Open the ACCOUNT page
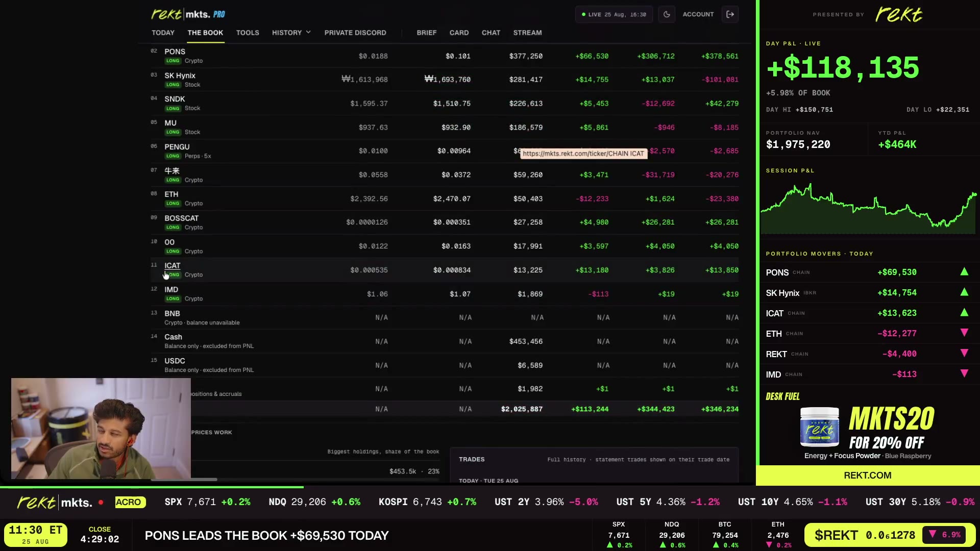The height and width of the screenshot is (551, 980). click(x=698, y=14)
